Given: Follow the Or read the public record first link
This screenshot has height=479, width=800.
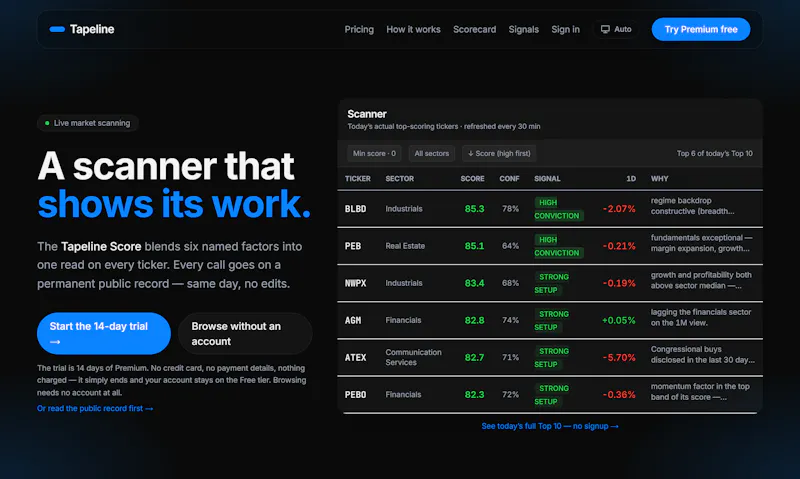Looking at the screenshot, I should pyautogui.click(x=95, y=408).
